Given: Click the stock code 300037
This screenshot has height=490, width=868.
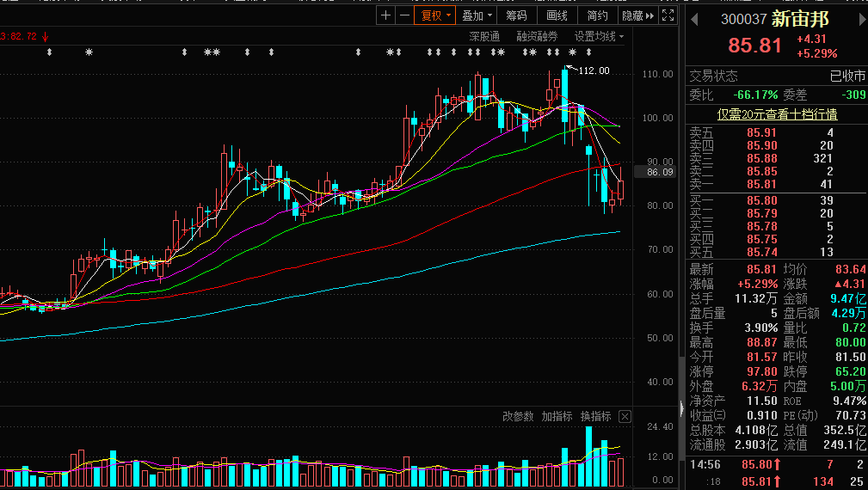Looking at the screenshot, I should click(x=743, y=20).
